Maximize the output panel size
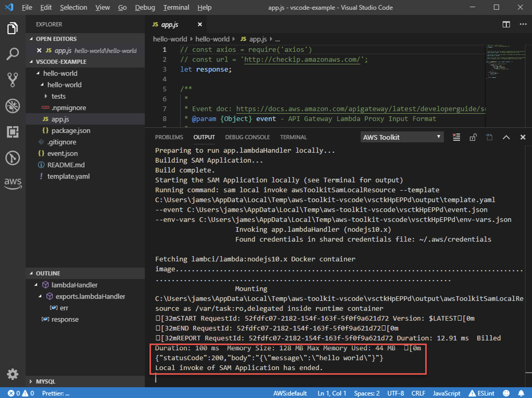The width and height of the screenshot is (532, 398). coord(506,137)
